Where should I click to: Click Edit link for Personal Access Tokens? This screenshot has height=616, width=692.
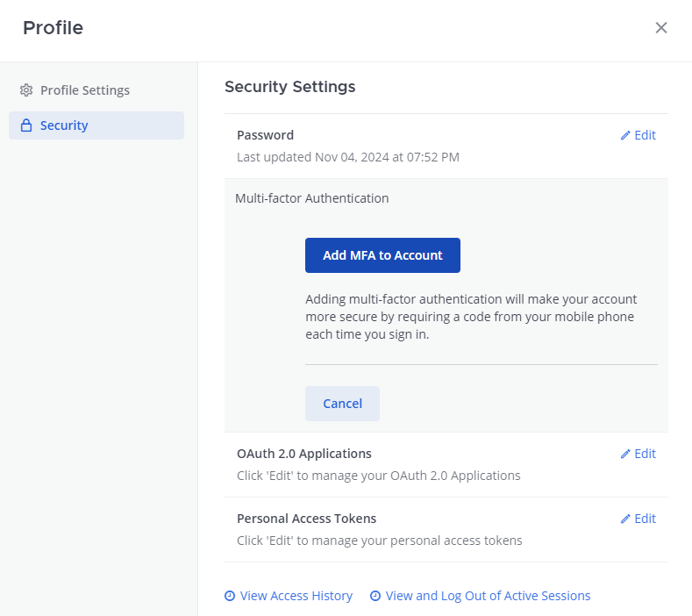645,519
